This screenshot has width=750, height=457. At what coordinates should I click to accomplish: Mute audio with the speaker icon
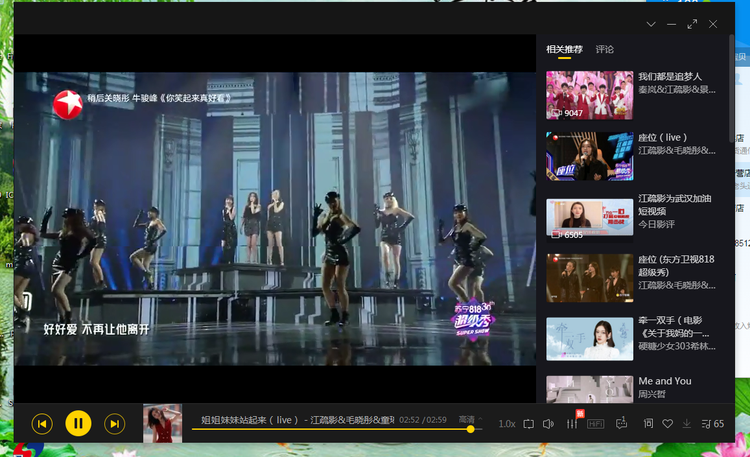pos(548,424)
